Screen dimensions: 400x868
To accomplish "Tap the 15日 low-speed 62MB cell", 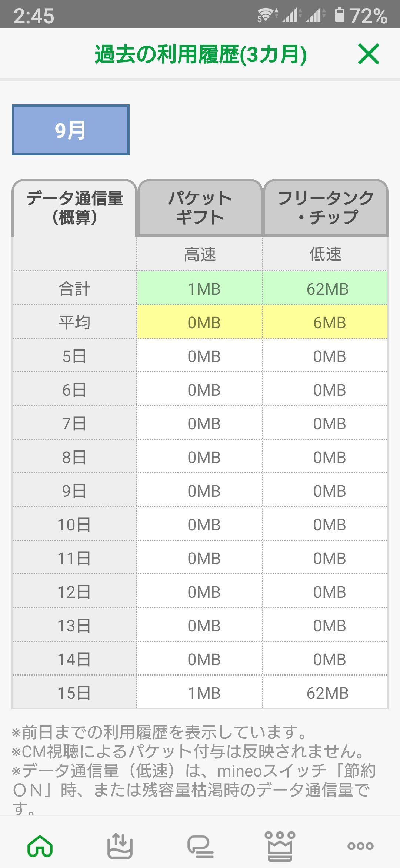I will [326, 693].
